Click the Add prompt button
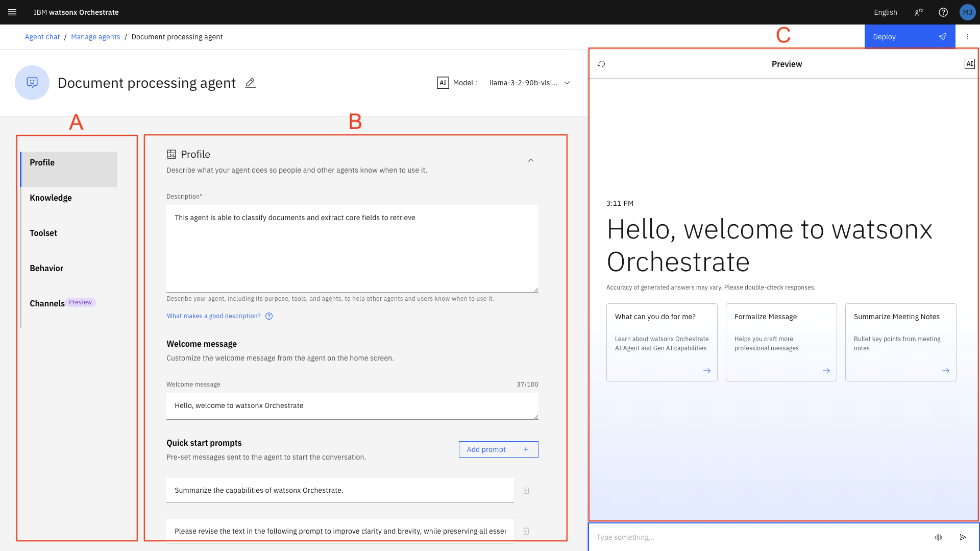The height and width of the screenshot is (551, 980). pos(498,449)
